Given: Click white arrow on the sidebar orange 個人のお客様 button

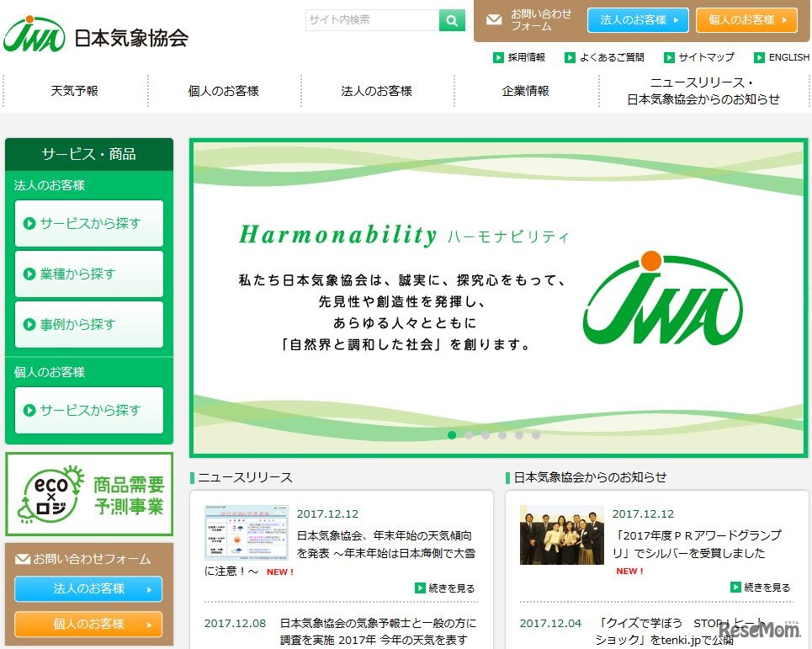Looking at the screenshot, I should pyautogui.click(x=149, y=625).
